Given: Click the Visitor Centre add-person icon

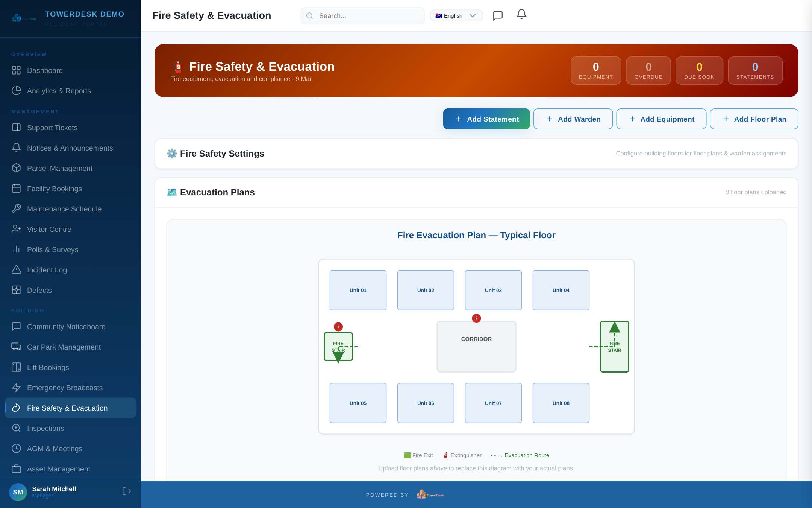Looking at the screenshot, I should pyautogui.click(x=17, y=229).
